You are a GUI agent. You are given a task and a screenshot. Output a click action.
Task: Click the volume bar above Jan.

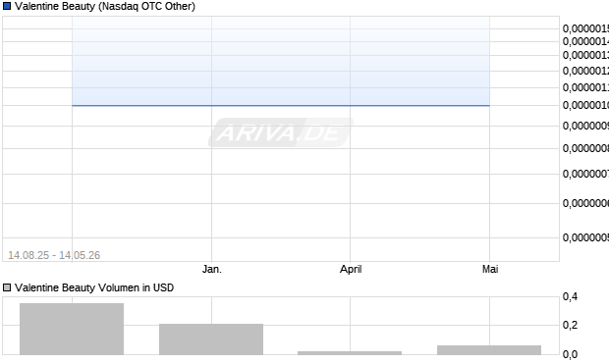(x=211, y=339)
